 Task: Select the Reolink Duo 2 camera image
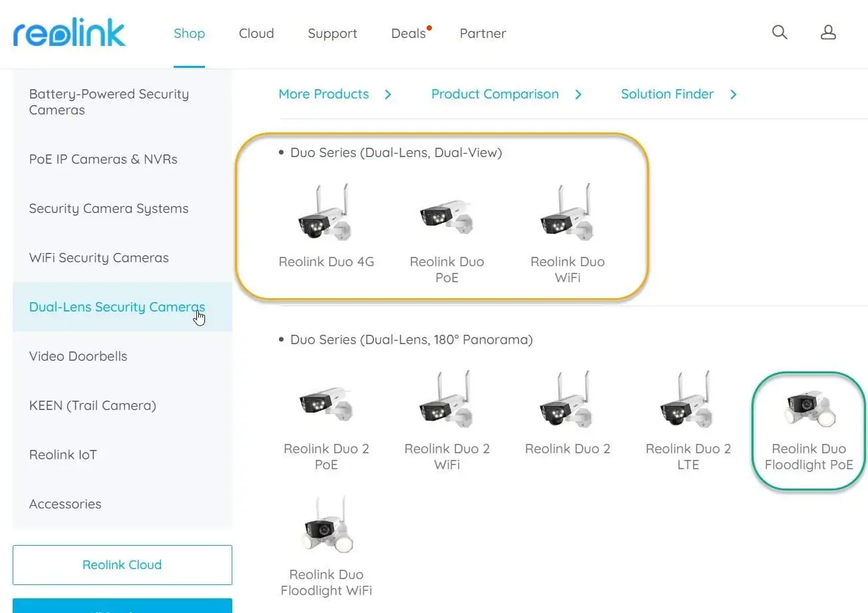pyautogui.click(x=567, y=401)
